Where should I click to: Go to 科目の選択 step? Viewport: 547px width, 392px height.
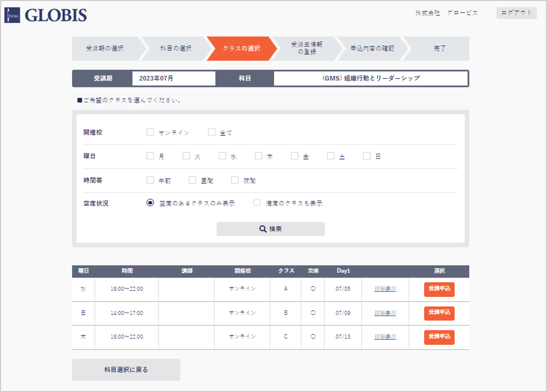pos(176,49)
